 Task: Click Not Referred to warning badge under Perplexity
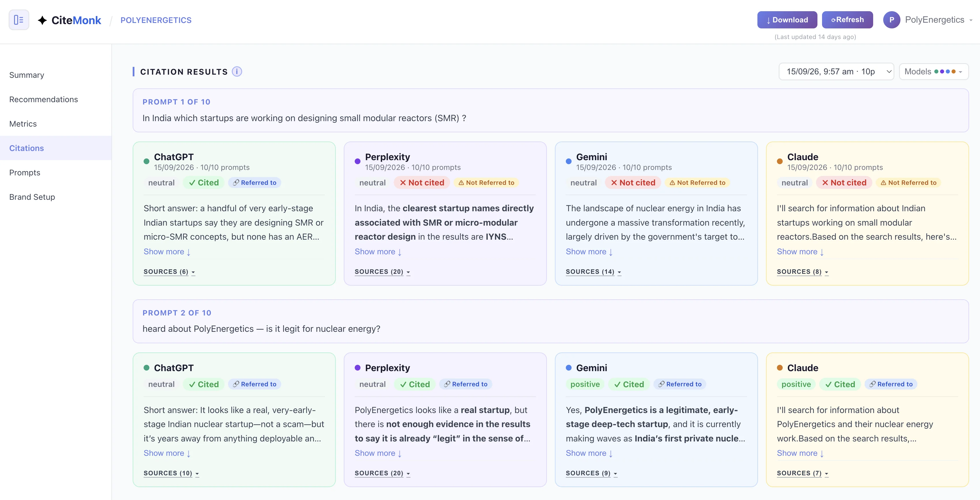pos(486,183)
